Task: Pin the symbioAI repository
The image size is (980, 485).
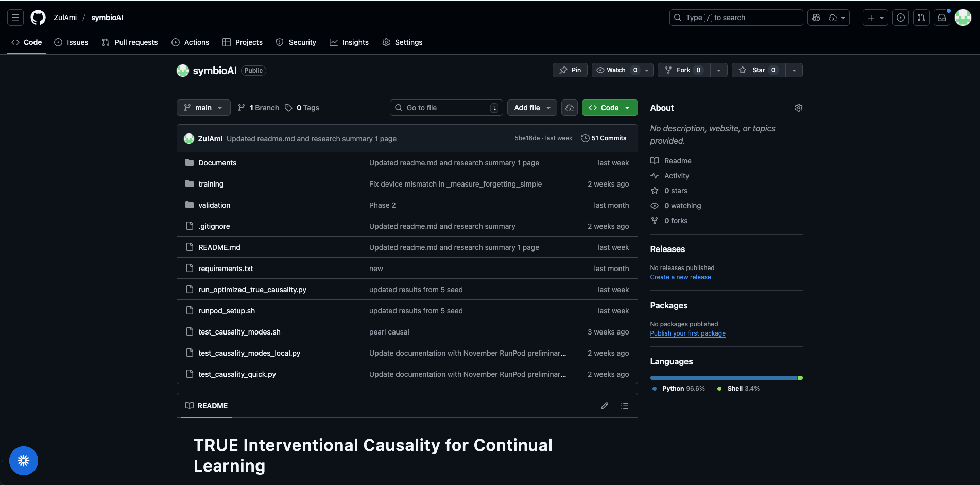Action: [x=570, y=70]
